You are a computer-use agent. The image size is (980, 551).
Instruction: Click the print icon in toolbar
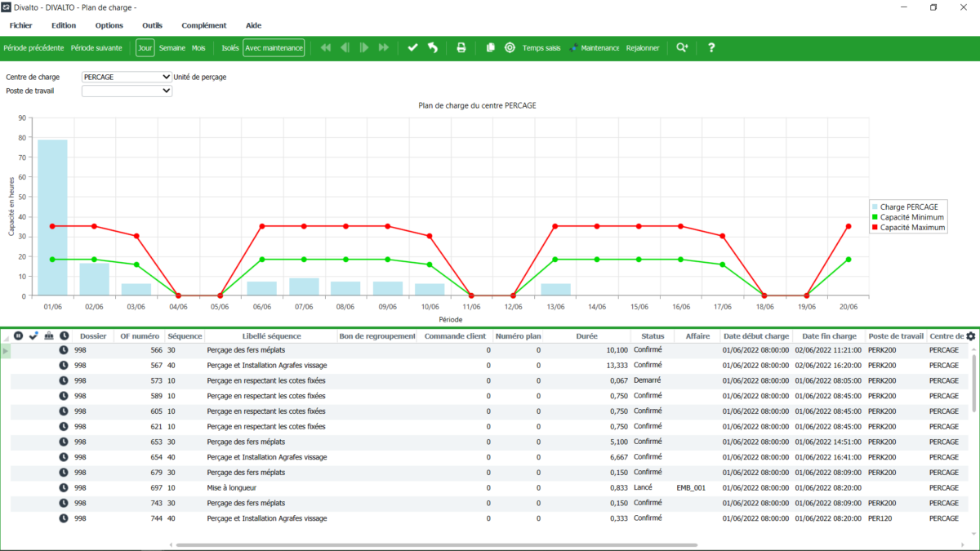[461, 48]
